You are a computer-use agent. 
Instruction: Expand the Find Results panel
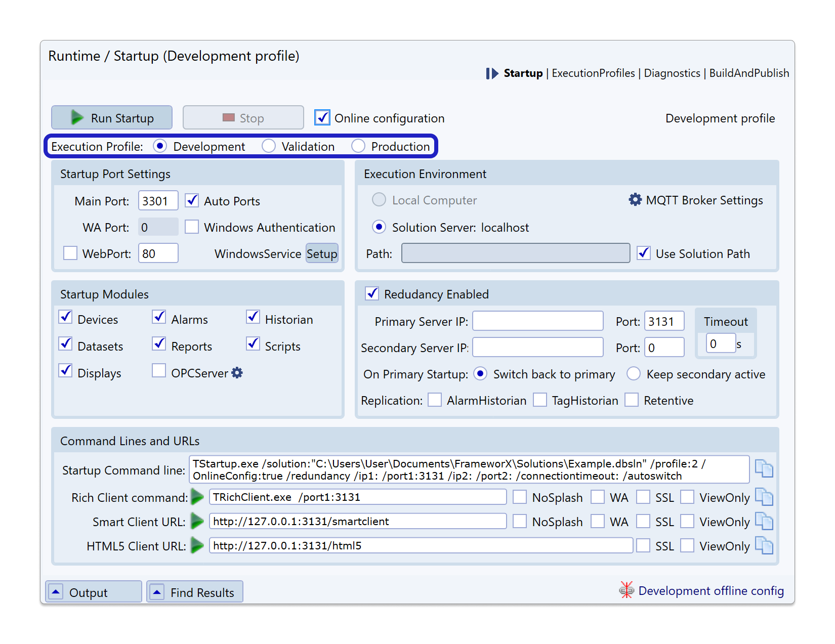click(x=157, y=592)
